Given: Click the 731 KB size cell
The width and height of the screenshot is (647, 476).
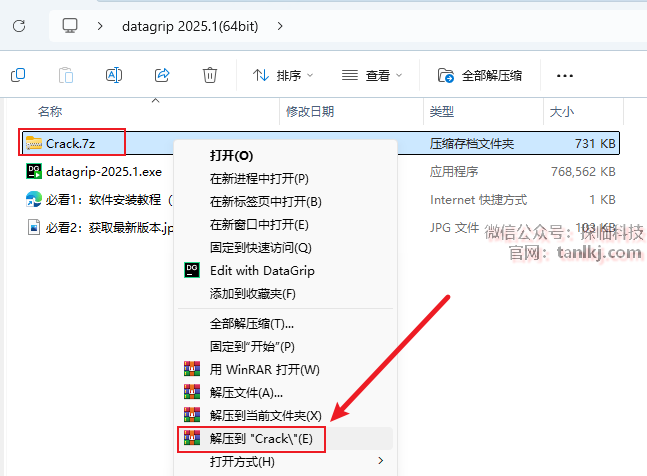Looking at the screenshot, I should pyautogui.click(x=595, y=144).
